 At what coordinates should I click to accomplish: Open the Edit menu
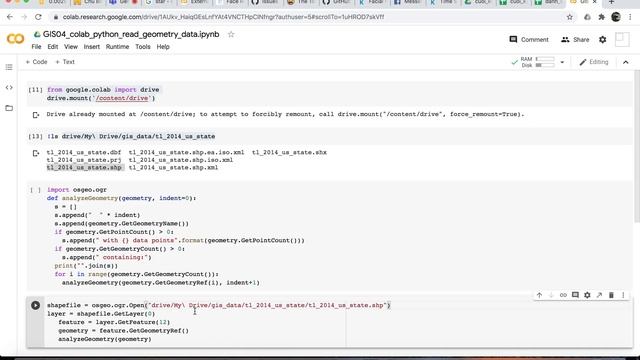click(53, 47)
